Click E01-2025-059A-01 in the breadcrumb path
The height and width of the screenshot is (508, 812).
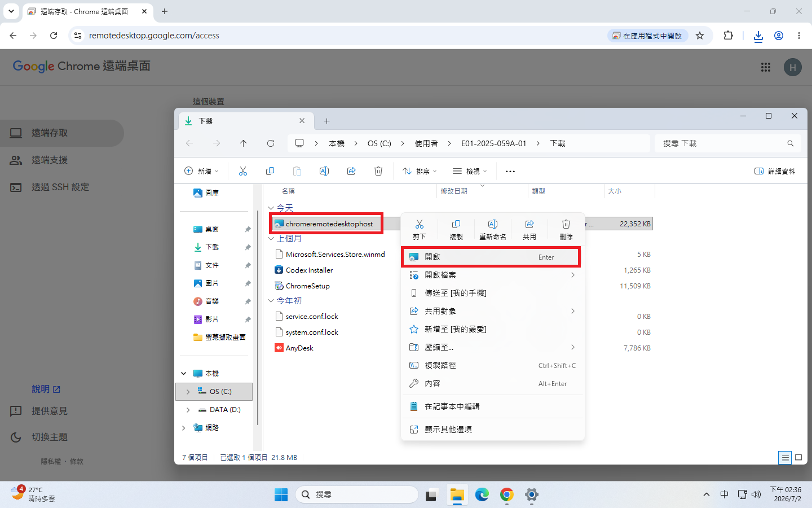493,143
